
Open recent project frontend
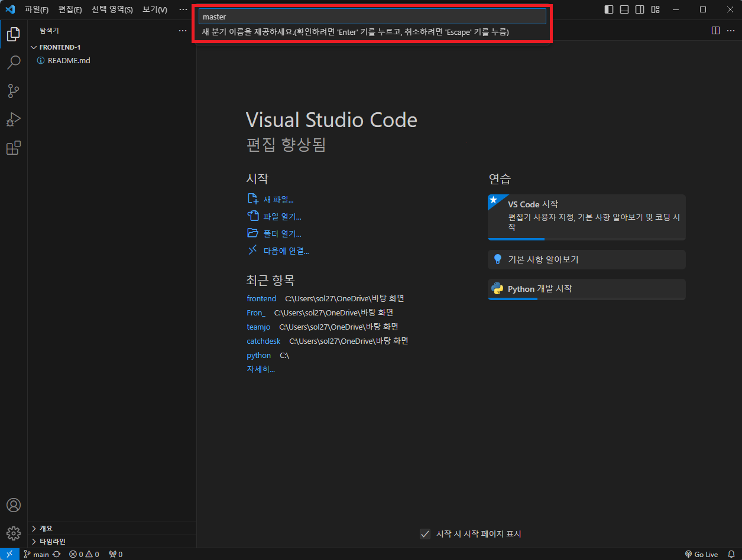pos(261,298)
